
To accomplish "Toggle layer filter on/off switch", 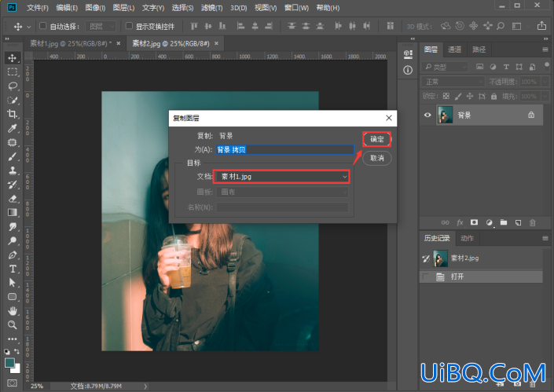I will pos(547,66).
